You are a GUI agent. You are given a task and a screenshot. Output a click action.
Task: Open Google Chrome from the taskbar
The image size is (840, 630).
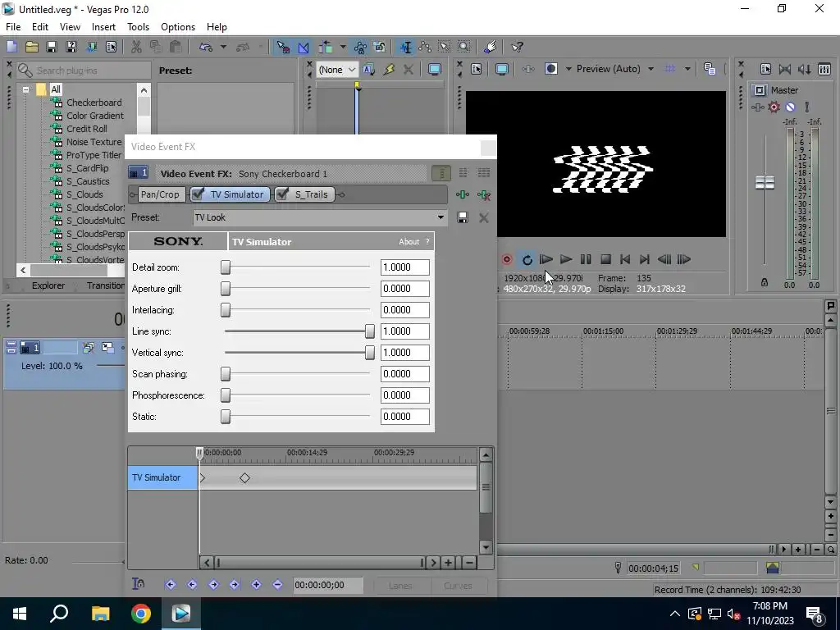(x=141, y=614)
